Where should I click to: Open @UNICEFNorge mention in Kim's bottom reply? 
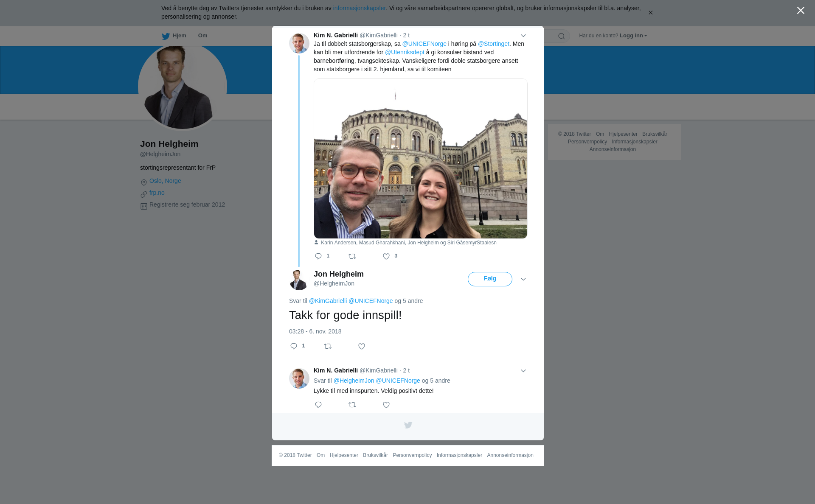pyautogui.click(x=398, y=381)
